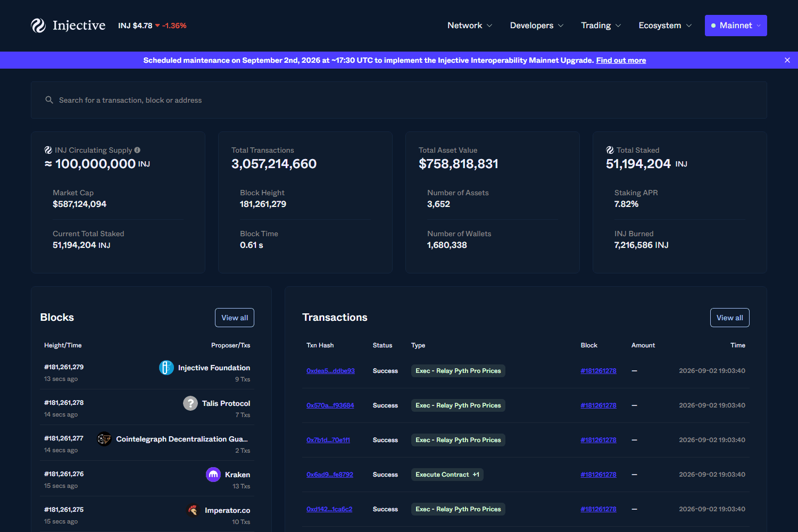
Task: Open transaction hash 0xdea5...ddbe93
Action: coord(330,371)
